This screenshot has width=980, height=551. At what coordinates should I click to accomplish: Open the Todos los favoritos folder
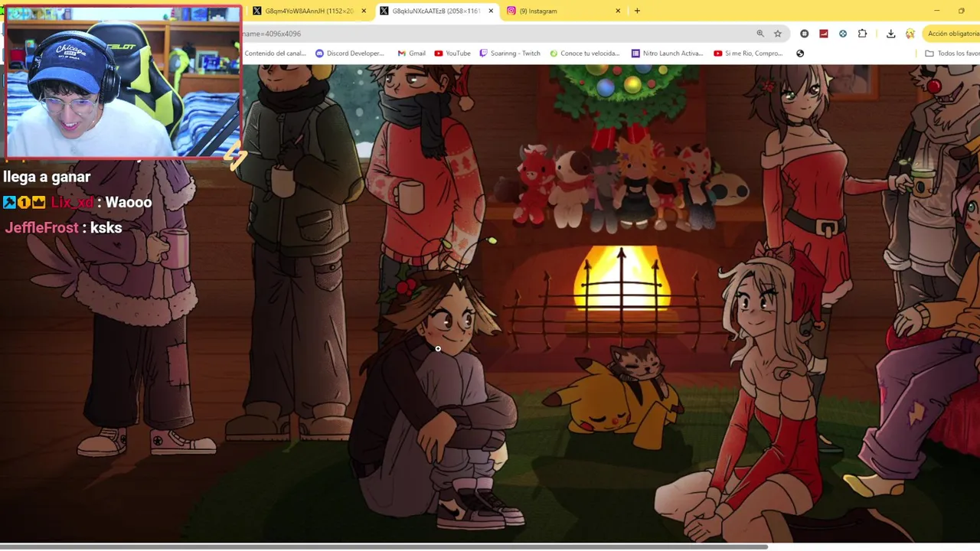tap(952, 54)
